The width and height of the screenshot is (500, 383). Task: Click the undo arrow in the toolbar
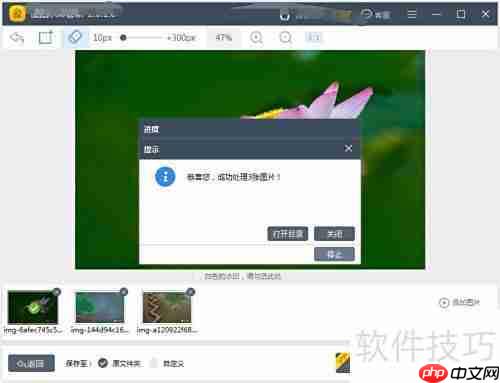point(17,38)
